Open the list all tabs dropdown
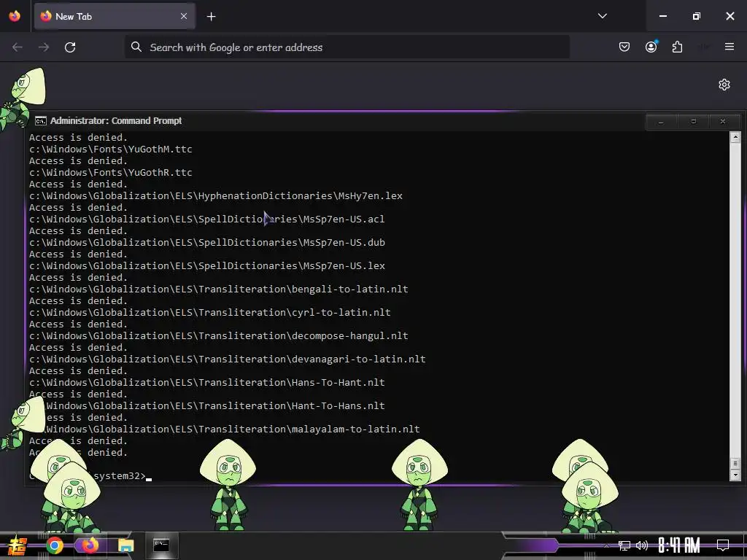This screenshot has width=747, height=560. pyautogui.click(x=602, y=16)
